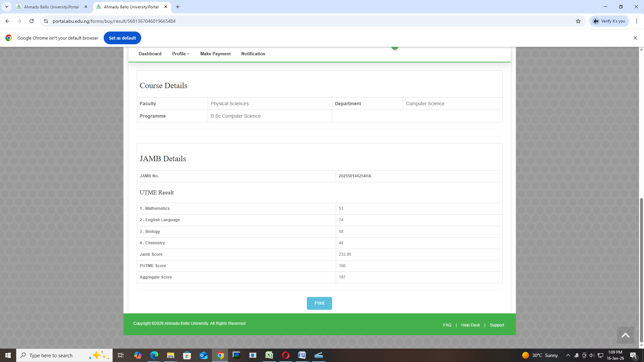Open the Help Desk footer link

(x=470, y=325)
